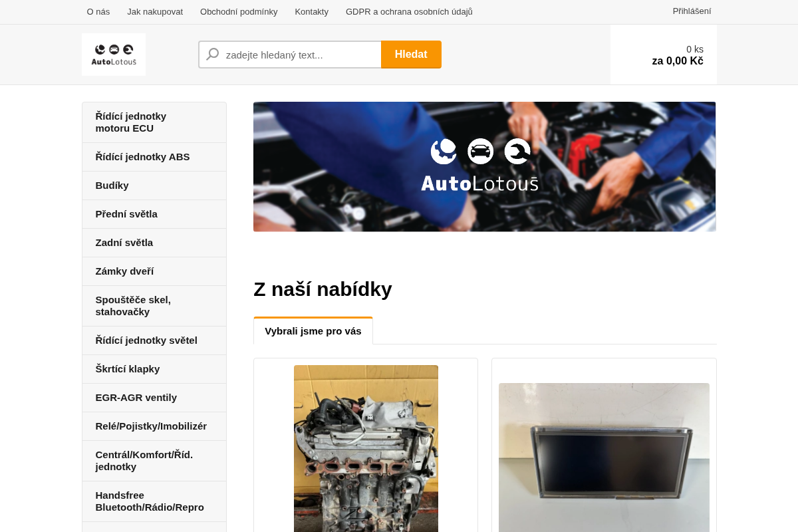Select the Vybrali jsme pro vás tab
798x532 pixels.
pos(313,331)
